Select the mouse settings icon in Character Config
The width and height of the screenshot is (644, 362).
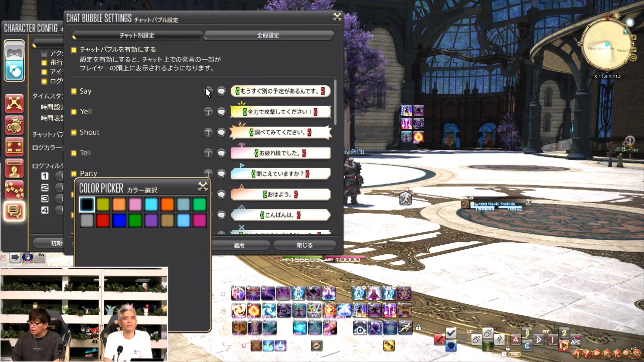pyautogui.click(x=14, y=71)
